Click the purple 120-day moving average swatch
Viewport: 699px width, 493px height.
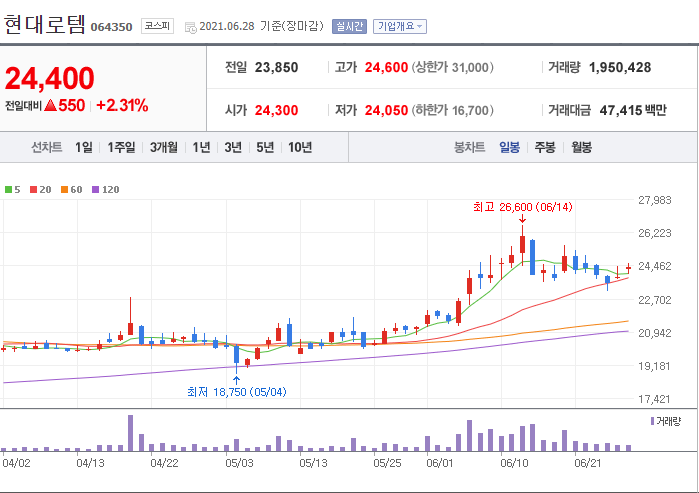[x=95, y=189]
